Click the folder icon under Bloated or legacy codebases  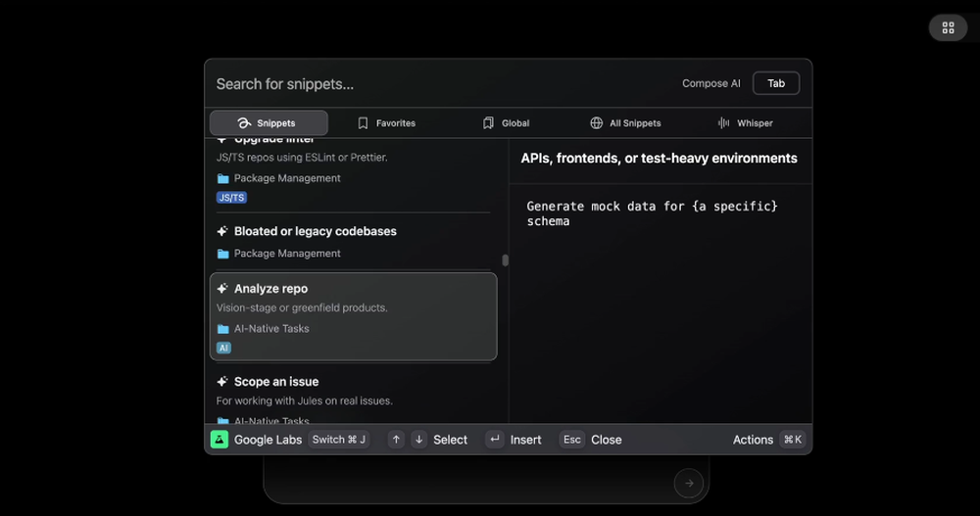(222, 254)
